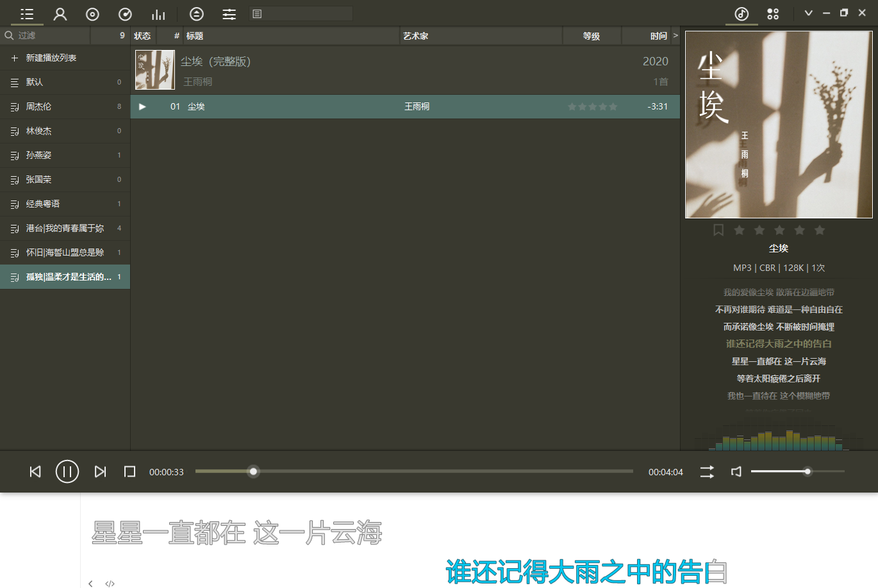This screenshot has height=588, width=878.
Task: Stop playback with the square button
Action: (x=129, y=472)
